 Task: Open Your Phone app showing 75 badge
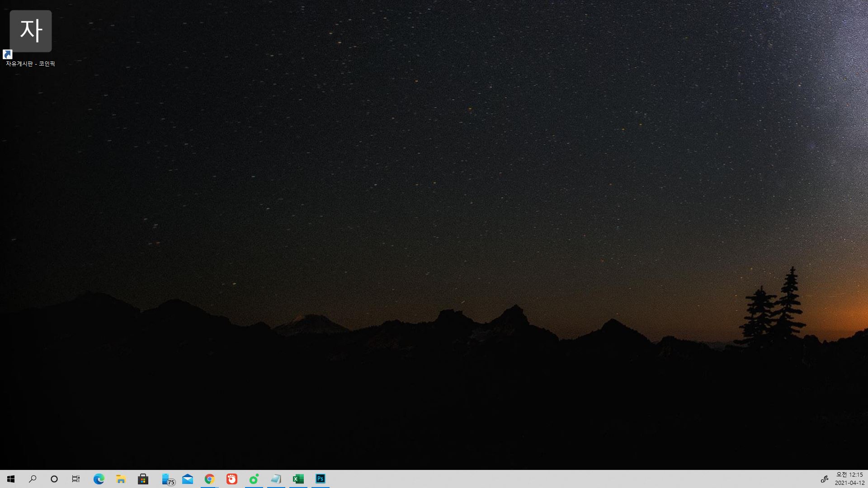(x=167, y=479)
